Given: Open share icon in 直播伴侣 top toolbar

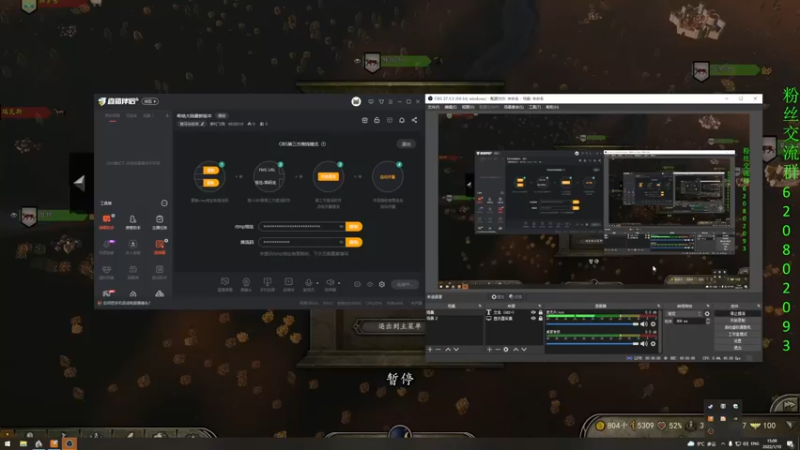Looking at the screenshot, I should click(414, 120).
